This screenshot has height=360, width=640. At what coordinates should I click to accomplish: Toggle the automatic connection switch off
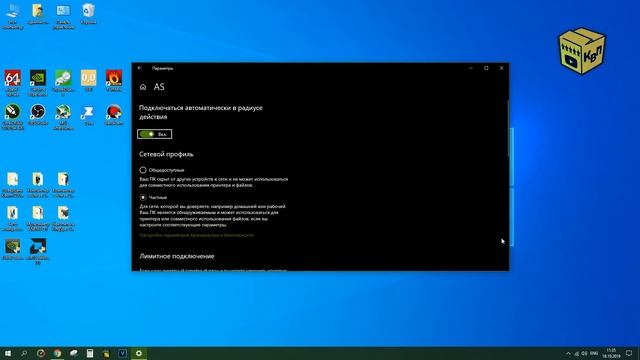[x=147, y=134]
